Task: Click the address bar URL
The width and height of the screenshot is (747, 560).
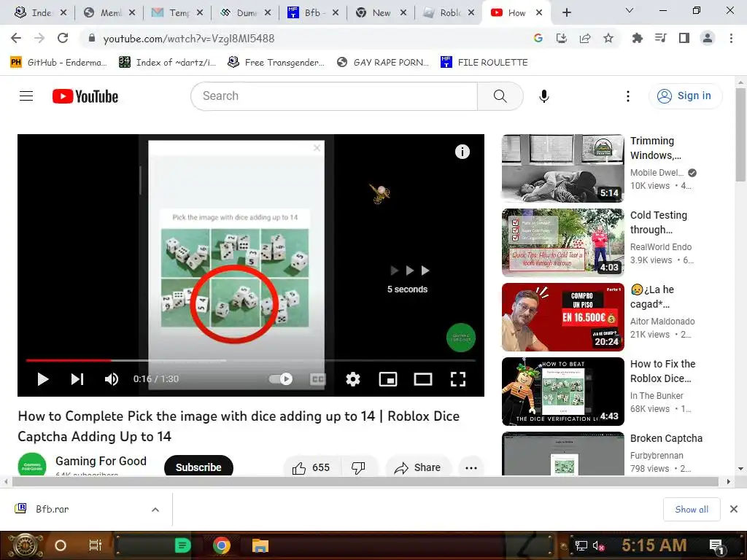Action: (189, 39)
